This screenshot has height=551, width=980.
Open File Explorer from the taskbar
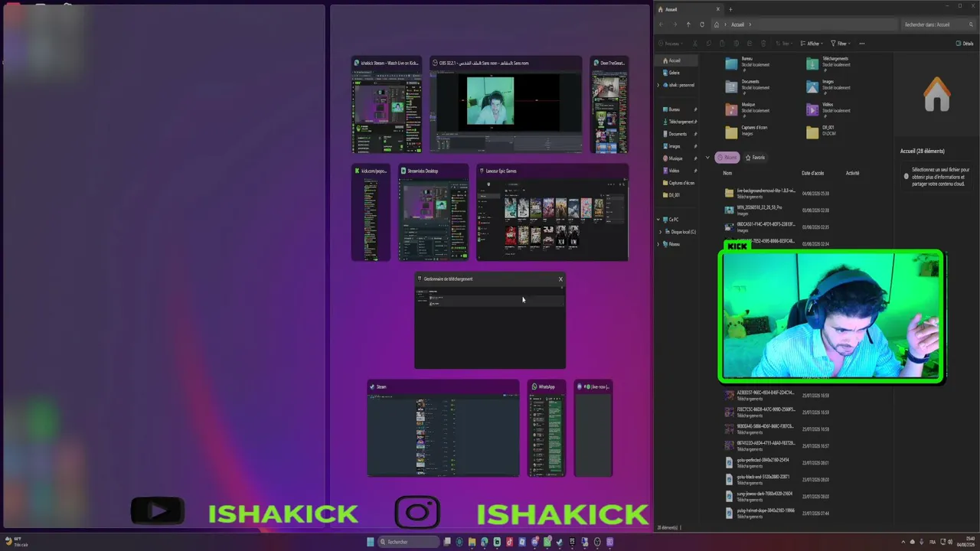472,542
